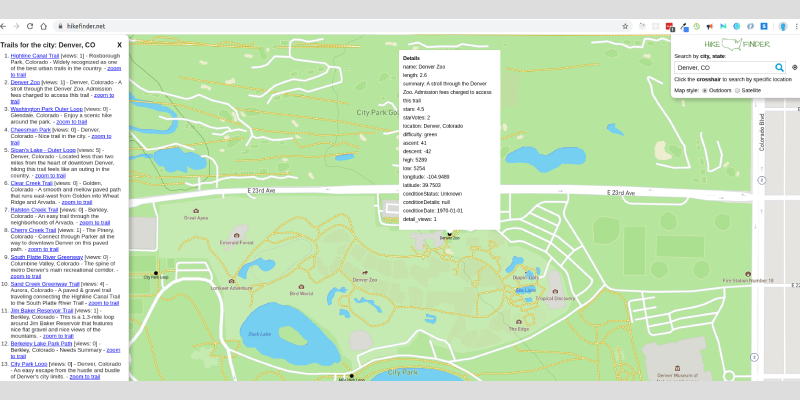Click the Colorado Blvd street label
Image resolution: width=800 pixels, height=400 pixels.
[x=762, y=132]
